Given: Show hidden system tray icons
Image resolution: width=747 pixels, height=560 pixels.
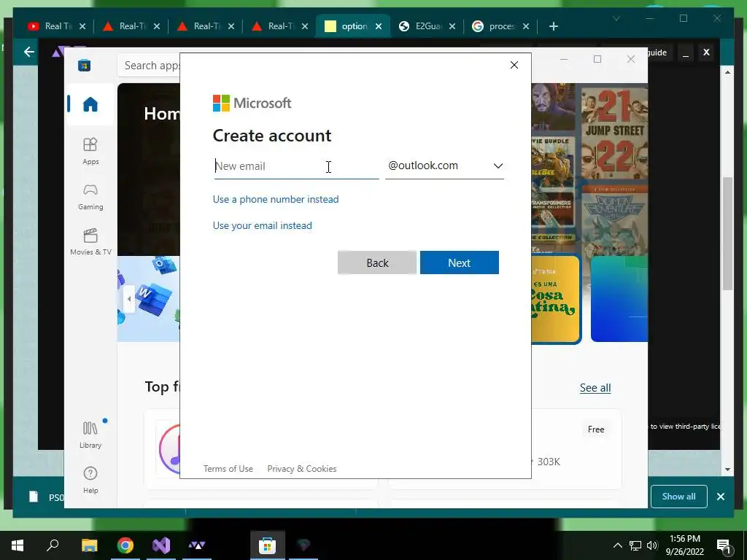Looking at the screenshot, I should point(617,545).
